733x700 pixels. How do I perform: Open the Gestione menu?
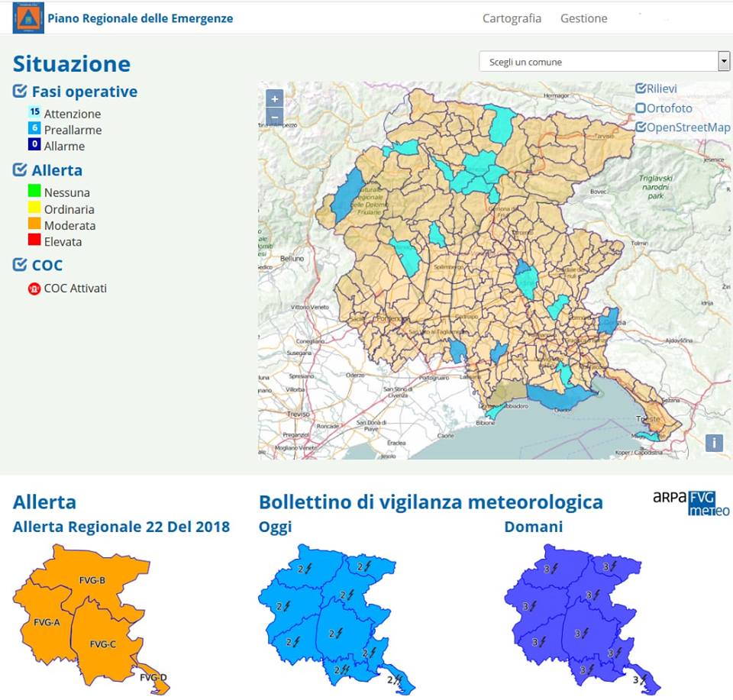click(583, 18)
